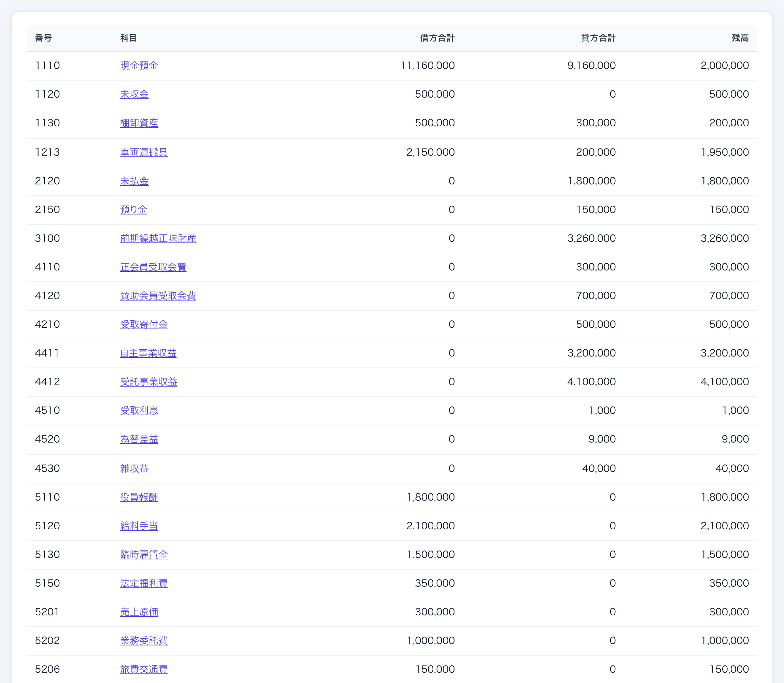The width and height of the screenshot is (784, 683).
Task: Open the 現金預金 account link
Action: coord(139,66)
